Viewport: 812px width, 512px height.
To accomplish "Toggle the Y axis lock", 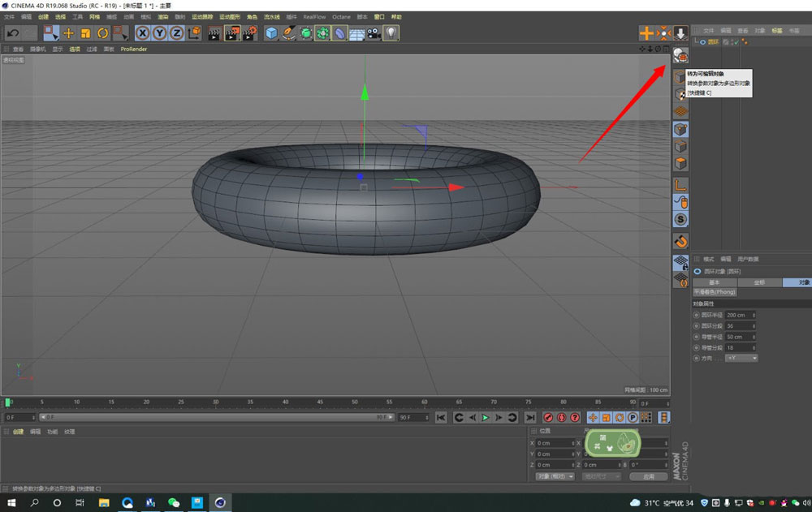I will tap(159, 32).
